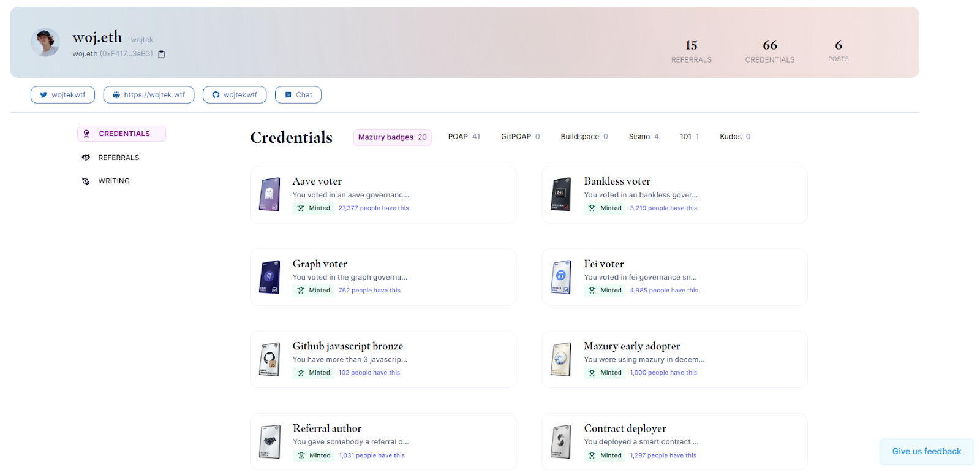The height and width of the screenshot is (472, 980).
Task: Click the Contract deployer description text
Action: (x=641, y=442)
